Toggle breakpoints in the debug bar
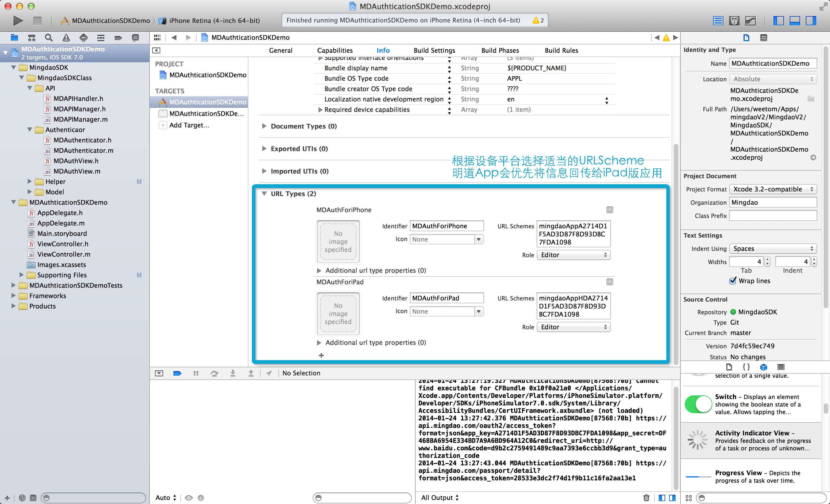Image resolution: width=830 pixels, height=504 pixels. (177, 373)
